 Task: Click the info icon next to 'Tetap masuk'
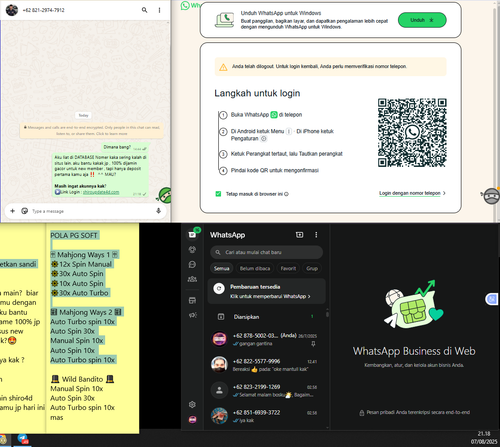coord(287,194)
